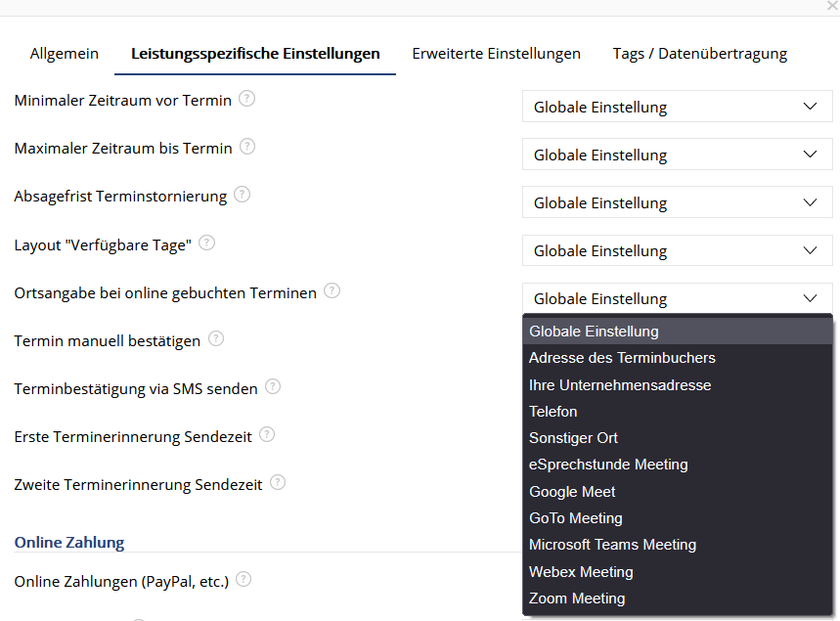Choose Globale Einstellung in open list
The image size is (840, 621).
677,332
